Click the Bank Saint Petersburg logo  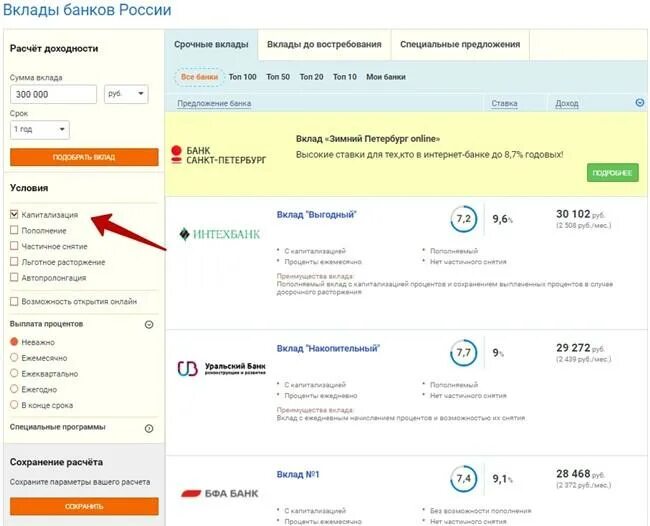click(218, 155)
